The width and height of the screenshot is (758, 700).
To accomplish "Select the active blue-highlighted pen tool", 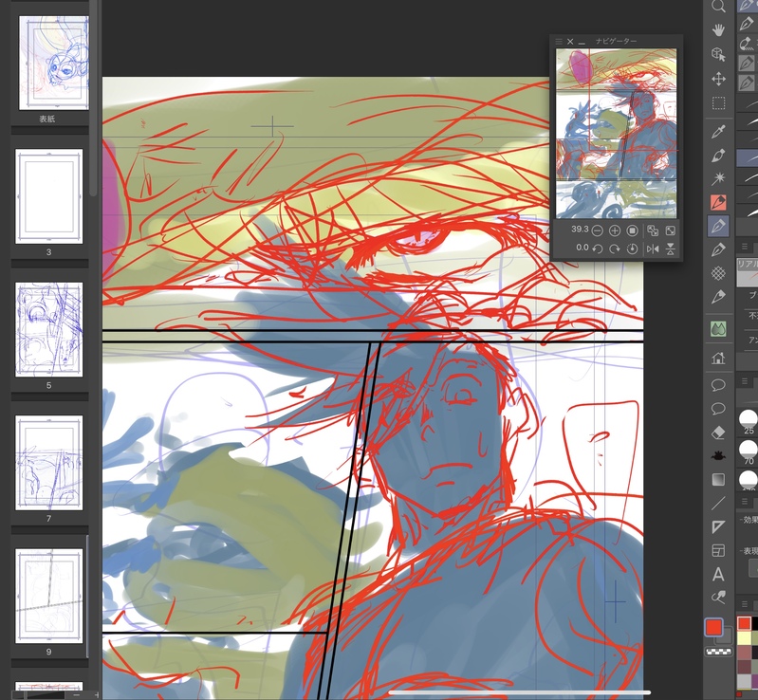I will [x=718, y=227].
